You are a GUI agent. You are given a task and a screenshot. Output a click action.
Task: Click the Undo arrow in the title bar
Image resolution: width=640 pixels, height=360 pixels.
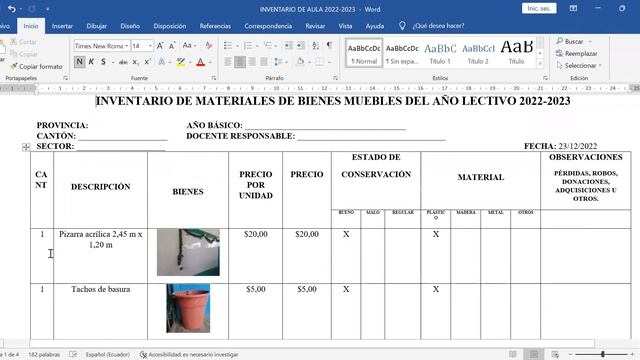click(12, 9)
